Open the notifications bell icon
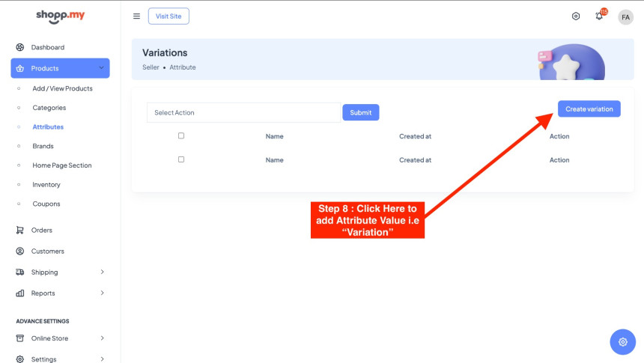Image resolution: width=644 pixels, height=363 pixels. (599, 16)
